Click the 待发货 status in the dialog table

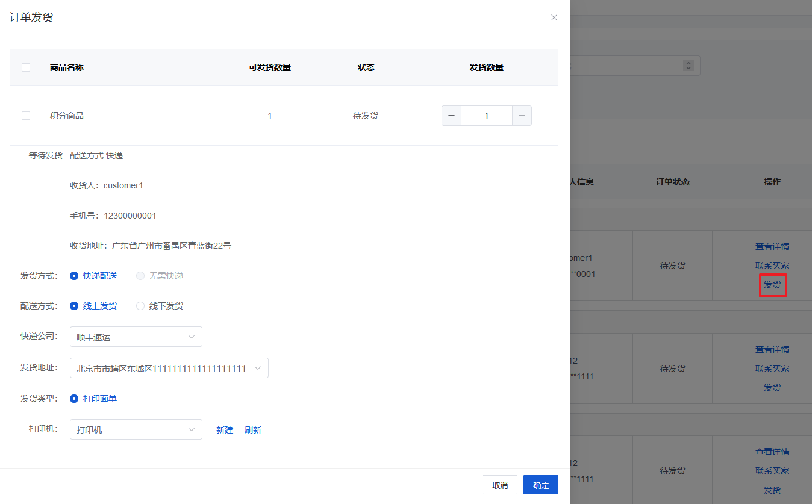click(x=366, y=116)
